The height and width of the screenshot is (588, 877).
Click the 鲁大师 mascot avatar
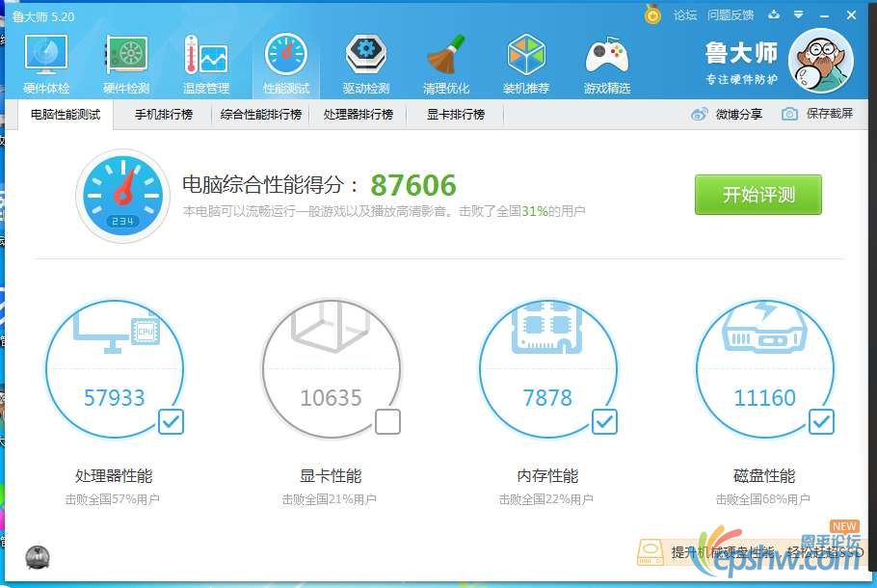820,61
